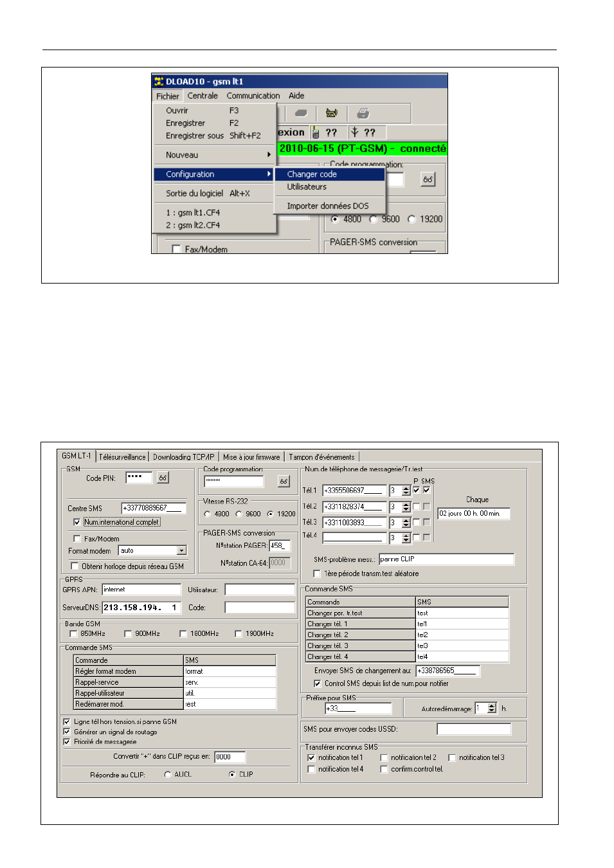Open the Communication menu
Screen dimensions: 614x868
point(253,96)
